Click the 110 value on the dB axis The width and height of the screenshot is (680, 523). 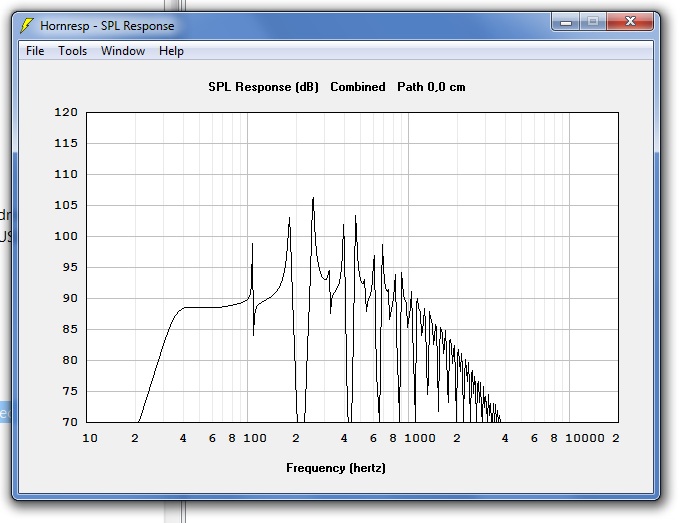click(66, 174)
